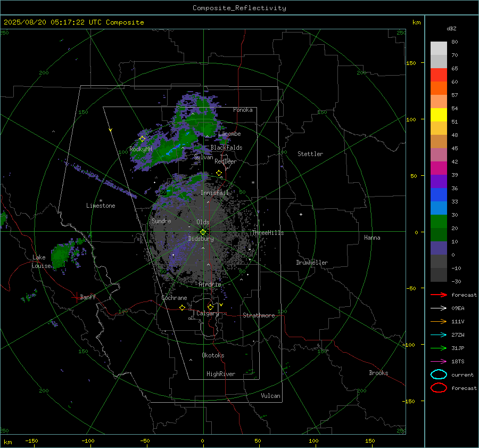
Task: Click the Composite_Reflectivity title
Action: pos(239,8)
